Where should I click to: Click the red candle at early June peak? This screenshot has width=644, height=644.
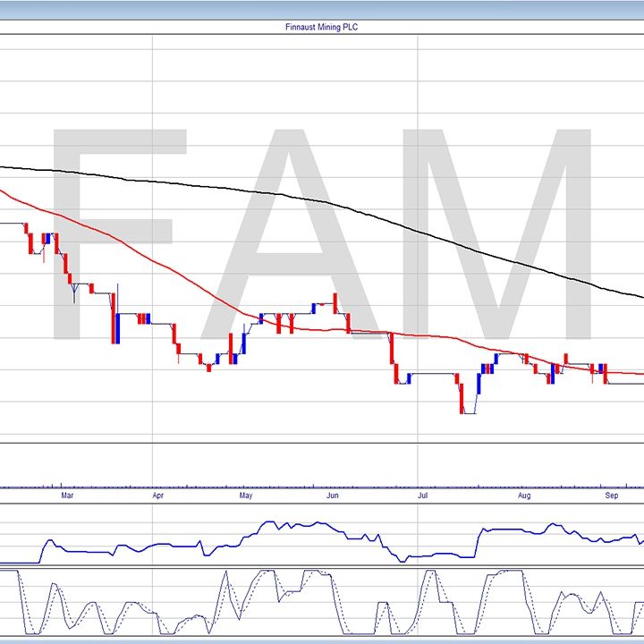pos(335,302)
